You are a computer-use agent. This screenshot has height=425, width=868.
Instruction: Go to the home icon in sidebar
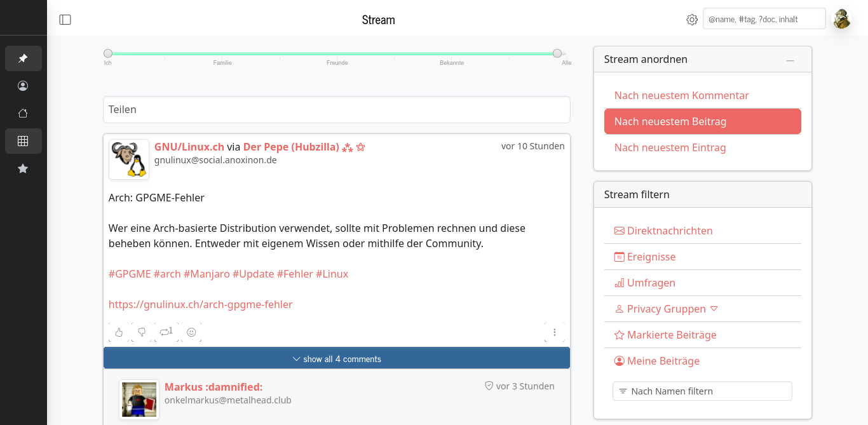[x=23, y=114]
